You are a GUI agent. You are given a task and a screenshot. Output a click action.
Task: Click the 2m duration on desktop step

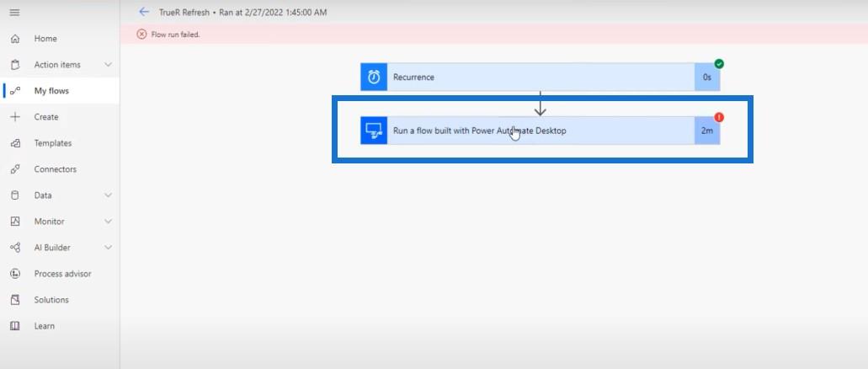tap(707, 131)
